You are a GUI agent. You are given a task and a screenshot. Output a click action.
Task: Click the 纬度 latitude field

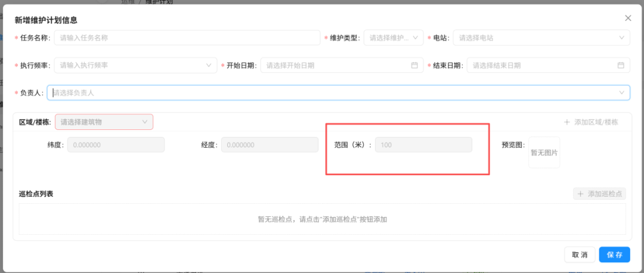[x=116, y=145]
